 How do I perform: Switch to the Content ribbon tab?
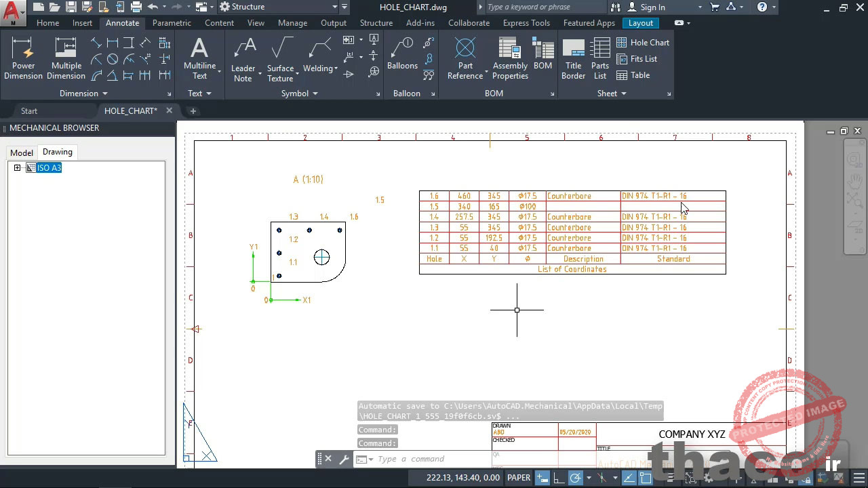tap(220, 22)
